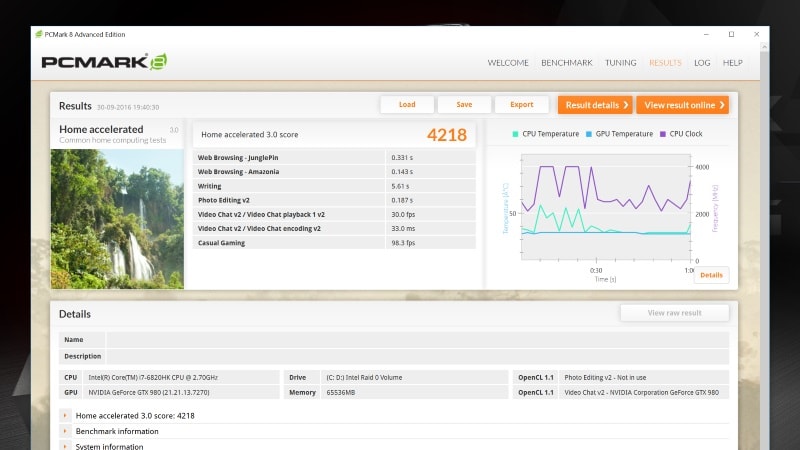Expand Benchmark information section
800x450 pixels.
tap(65, 431)
